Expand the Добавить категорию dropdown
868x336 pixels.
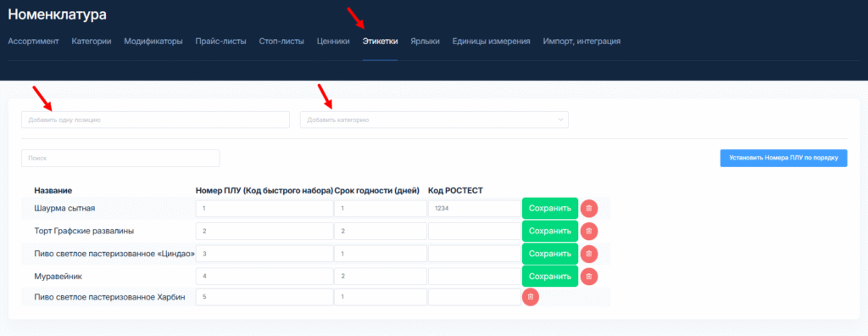pyautogui.click(x=434, y=120)
